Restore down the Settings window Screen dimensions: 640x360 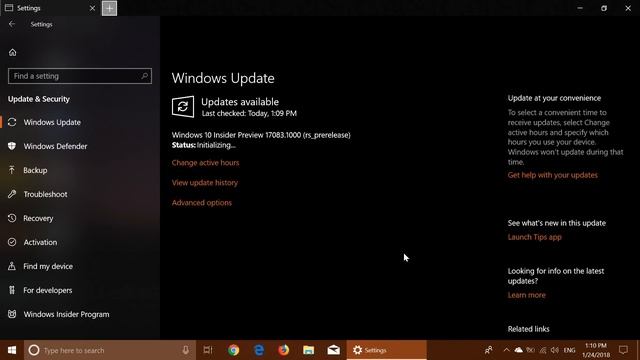(604, 8)
